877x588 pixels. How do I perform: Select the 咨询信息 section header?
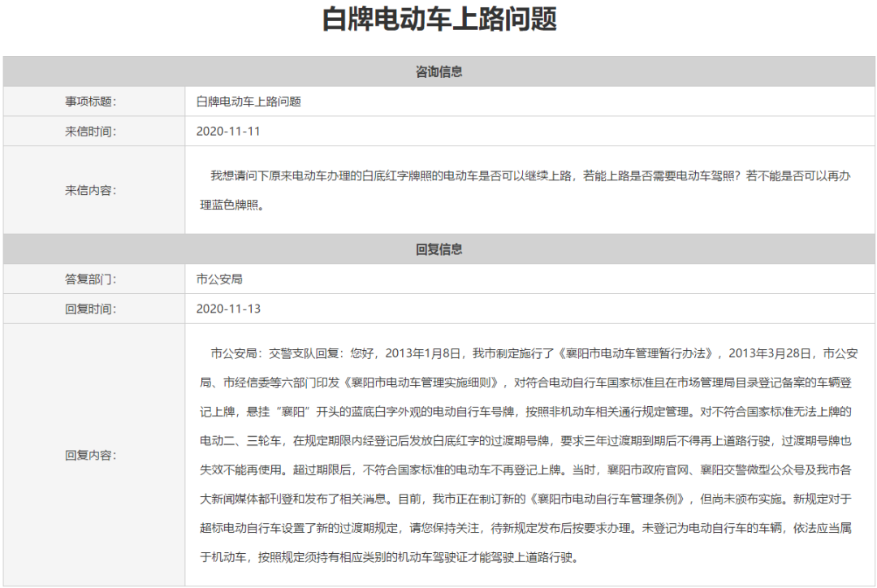(x=438, y=71)
